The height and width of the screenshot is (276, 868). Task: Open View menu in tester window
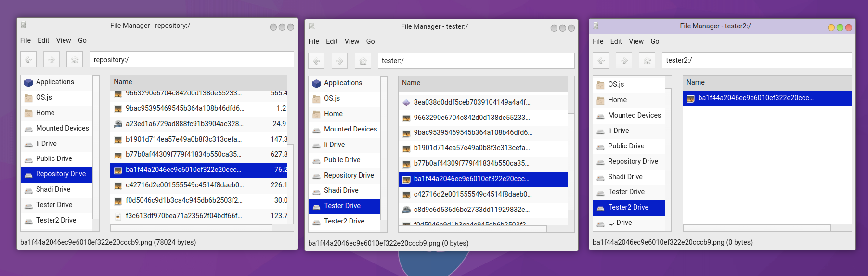coord(352,41)
